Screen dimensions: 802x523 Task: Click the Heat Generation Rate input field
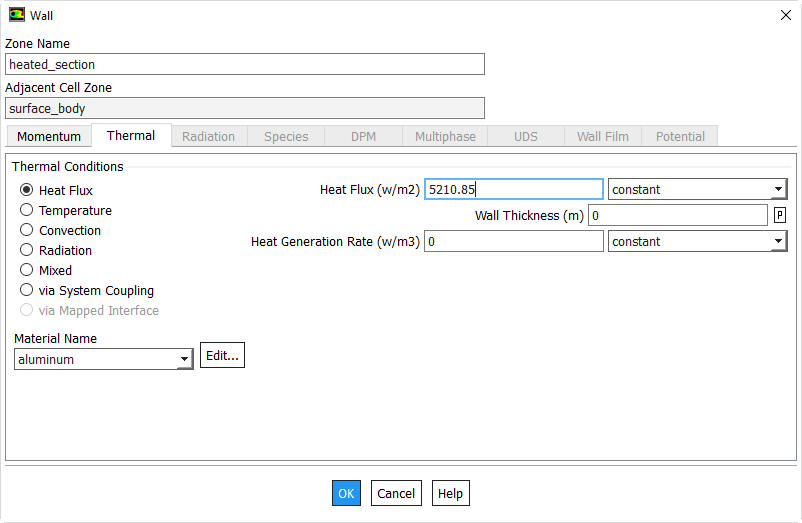514,241
